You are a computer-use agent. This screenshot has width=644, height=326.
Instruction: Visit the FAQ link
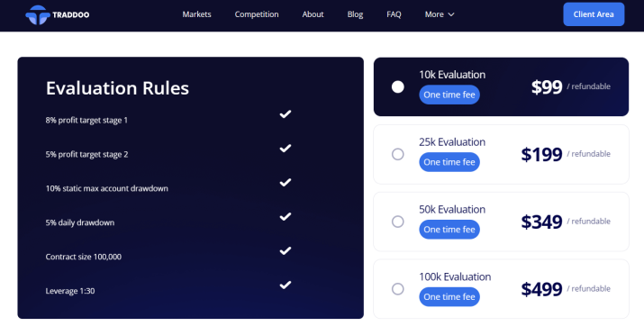(x=394, y=14)
